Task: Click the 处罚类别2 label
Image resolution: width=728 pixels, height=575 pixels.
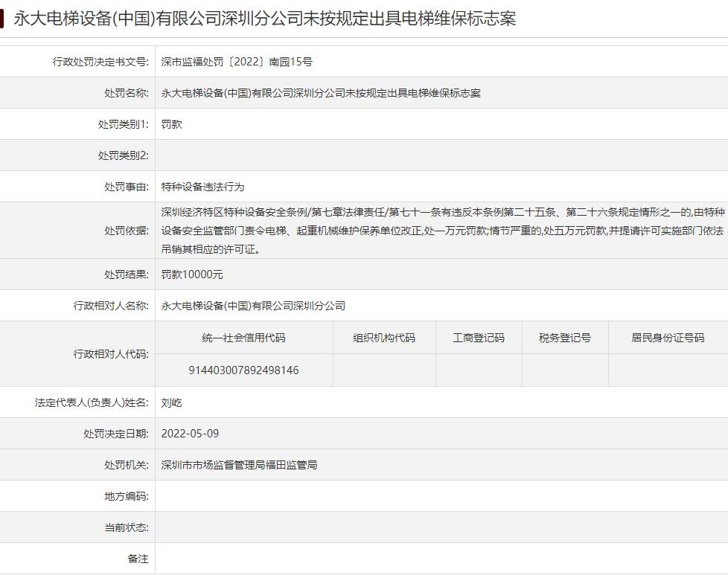Action: click(x=123, y=155)
